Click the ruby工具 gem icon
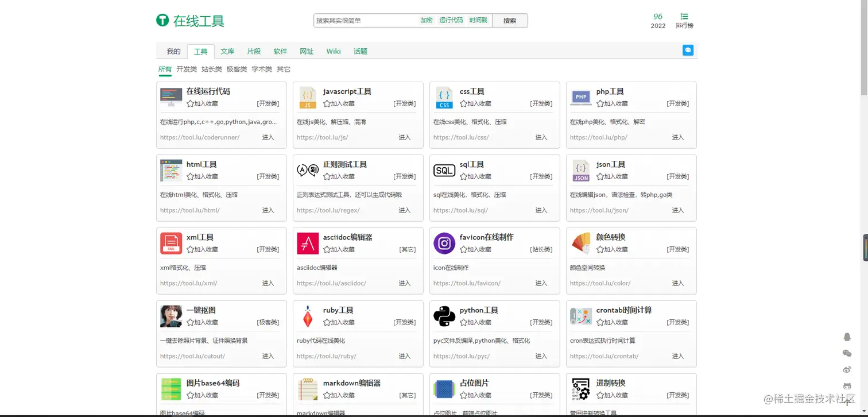 tap(308, 316)
